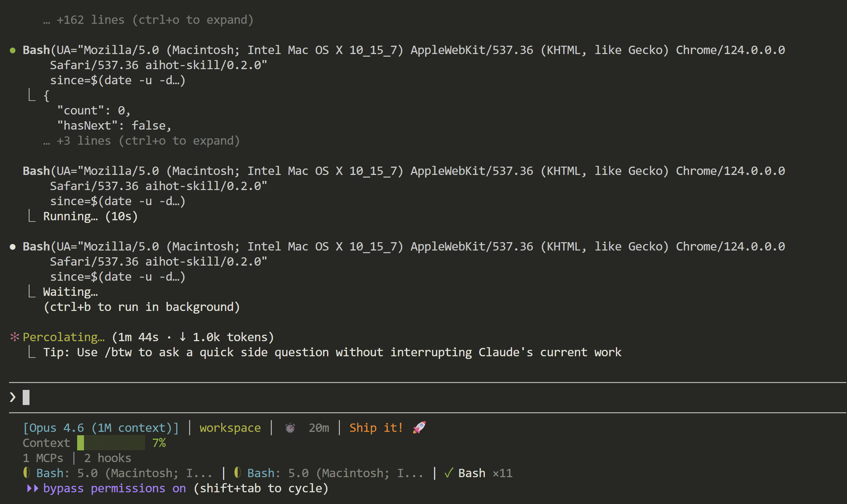This screenshot has width=847, height=504.
Task: Click the rocket emoji after Ship it!
Action: (419, 428)
